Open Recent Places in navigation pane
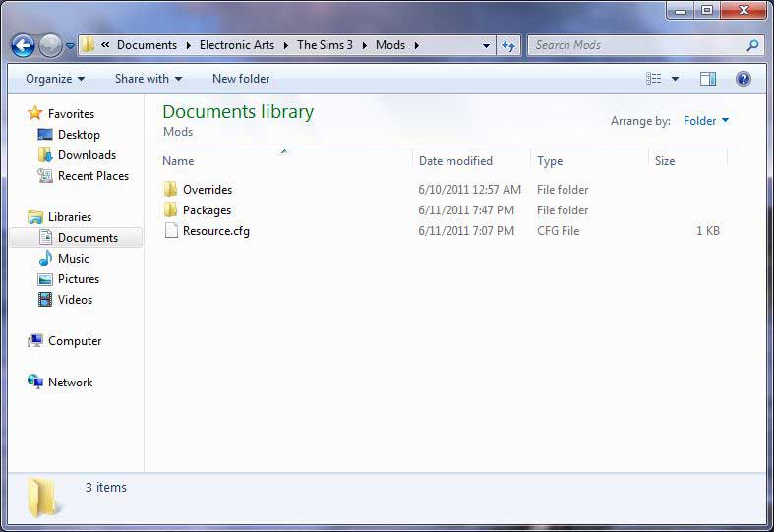This screenshot has width=774, height=532. [93, 176]
